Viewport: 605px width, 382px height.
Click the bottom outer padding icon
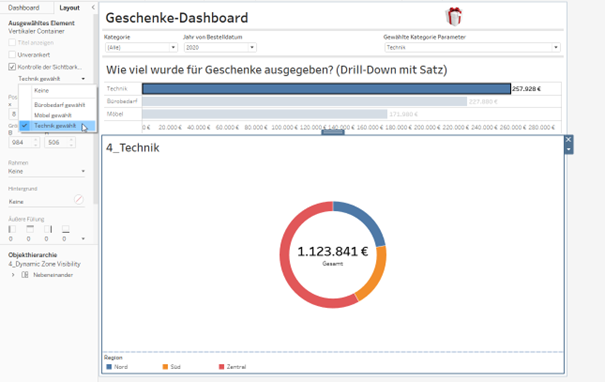(66, 229)
